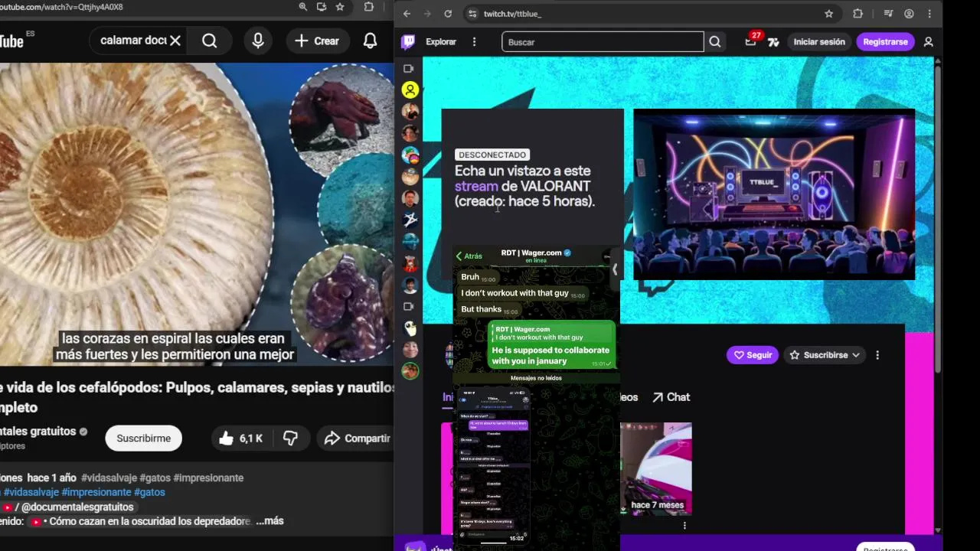The width and height of the screenshot is (980, 551).
Task: Open YouTube notifications bell
Action: point(370,41)
